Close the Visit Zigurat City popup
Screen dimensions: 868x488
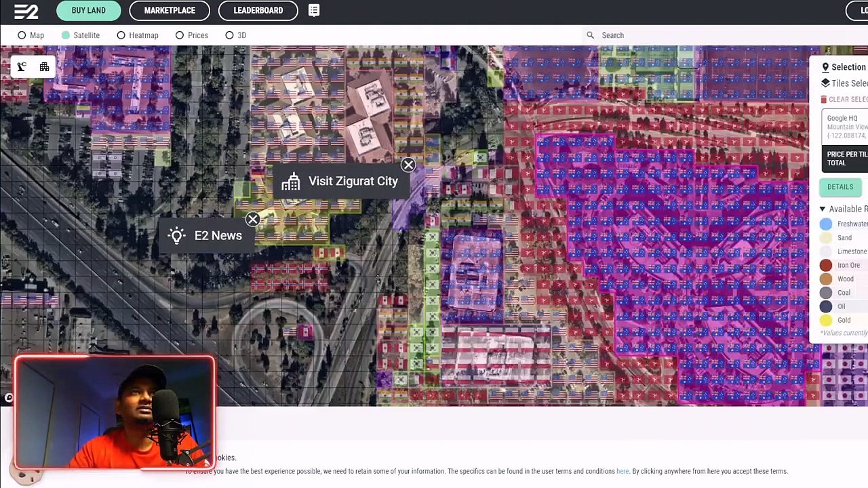pos(408,165)
